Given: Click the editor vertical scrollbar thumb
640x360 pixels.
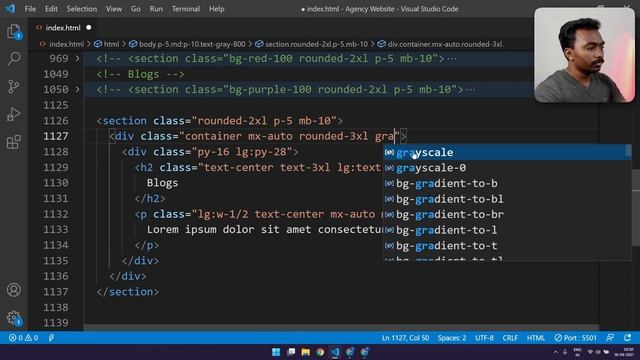Looking at the screenshot, I should 636,207.
